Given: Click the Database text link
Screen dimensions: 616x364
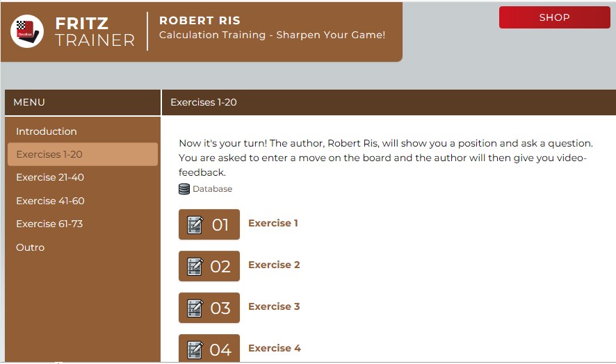Looking at the screenshot, I should coord(212,189).
